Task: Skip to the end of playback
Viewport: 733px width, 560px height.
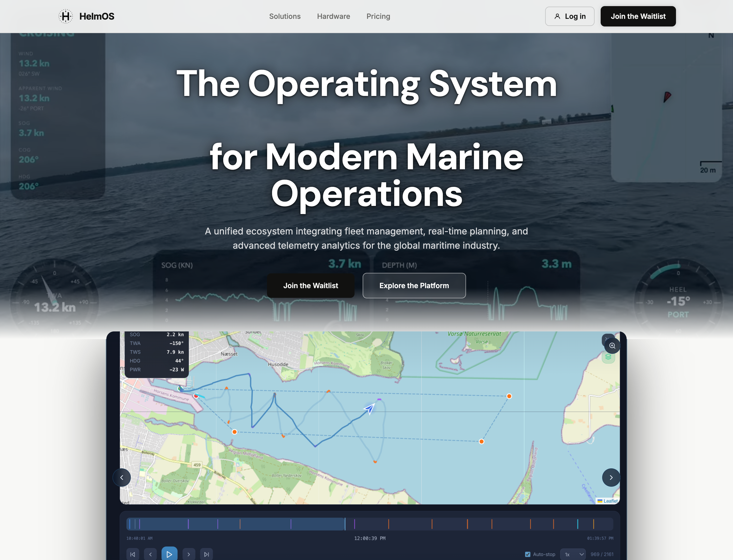Action: click(x=206, y=554)
